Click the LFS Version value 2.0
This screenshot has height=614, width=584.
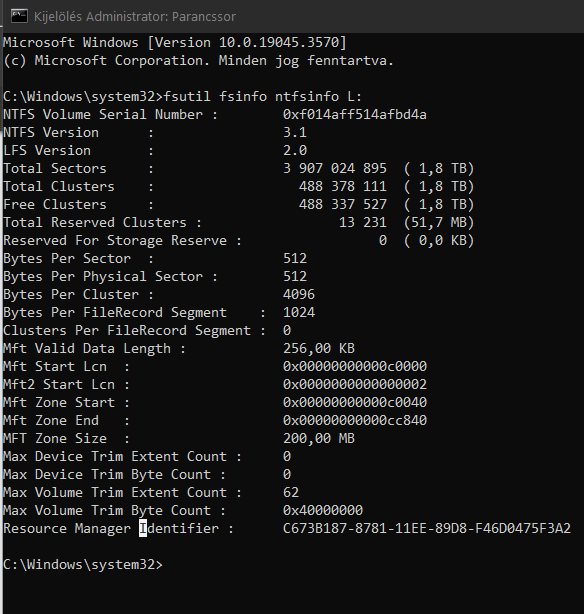295,151
